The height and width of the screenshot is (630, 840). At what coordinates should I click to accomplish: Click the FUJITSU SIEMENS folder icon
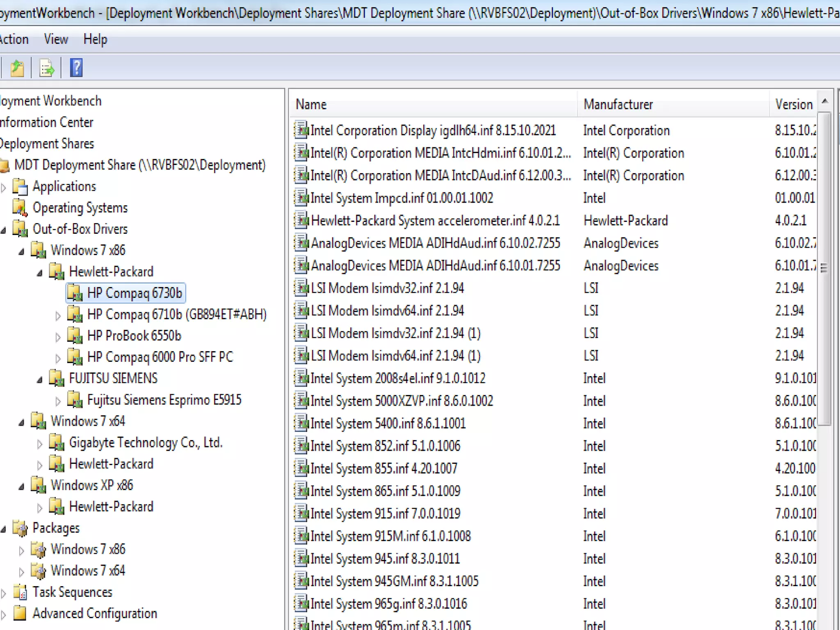[57, 379]
